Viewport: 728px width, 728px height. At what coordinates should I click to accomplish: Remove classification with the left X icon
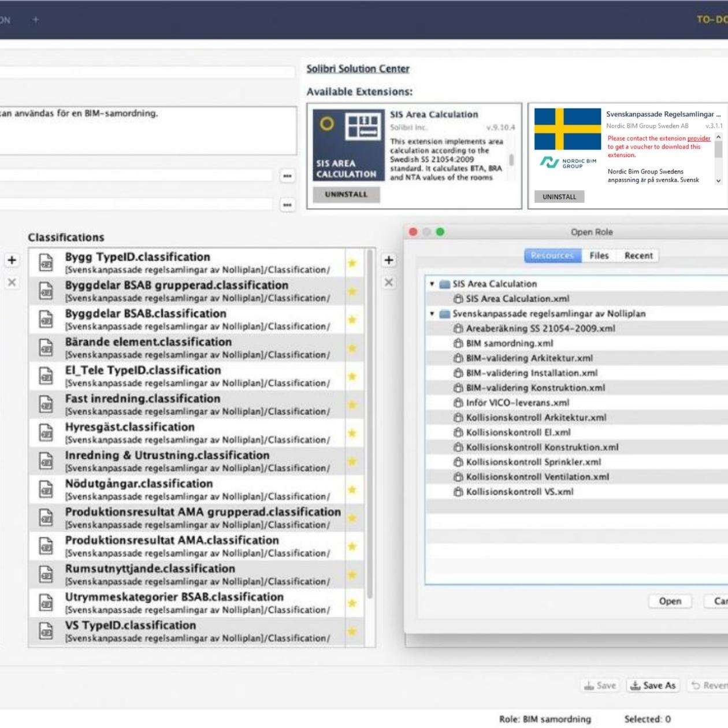coord(12,282)
